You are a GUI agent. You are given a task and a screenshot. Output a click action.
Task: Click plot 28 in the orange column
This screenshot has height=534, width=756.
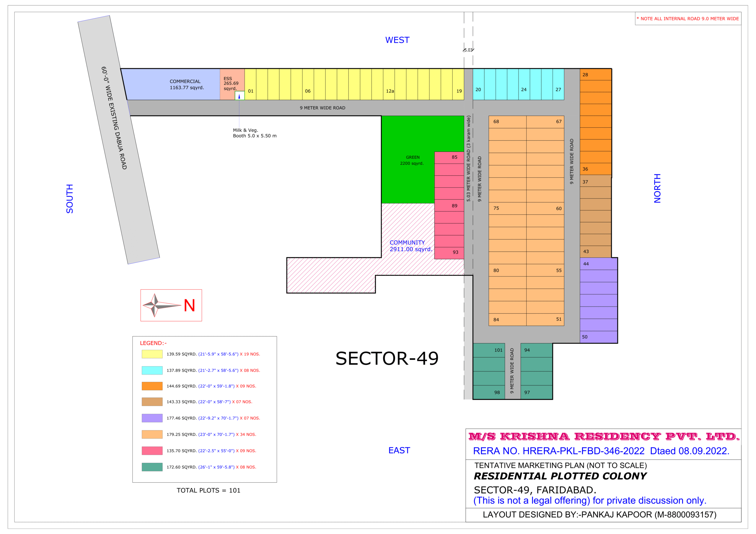click(x=595, y=75)
